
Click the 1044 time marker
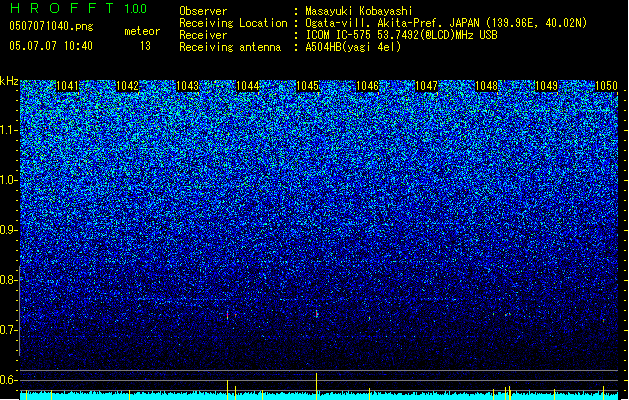[248, 86]
